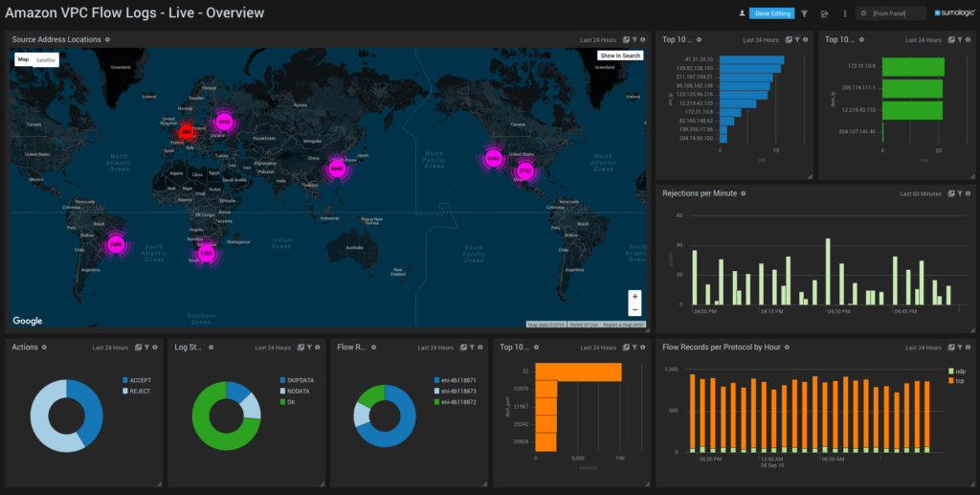The width and height of the screenshot is (980, 495).
Task: Click info icon on Actions panel
Action: click(154, 348)
